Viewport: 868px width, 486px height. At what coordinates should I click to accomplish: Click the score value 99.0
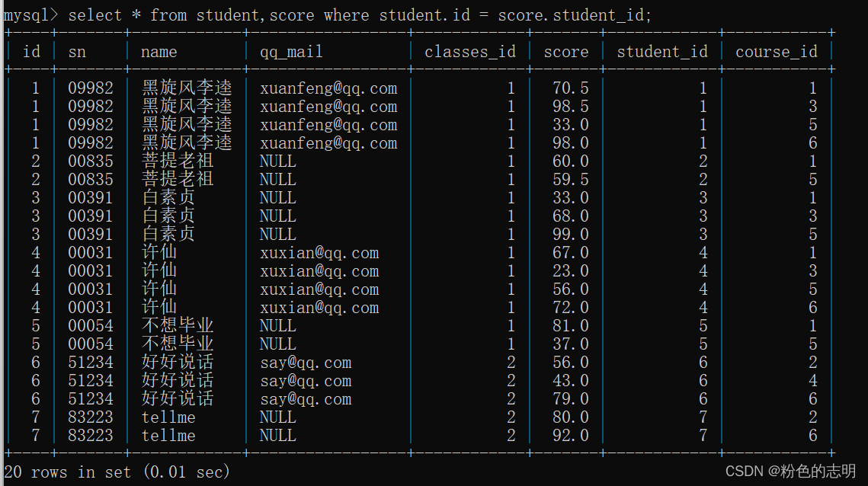pos(570,234)
